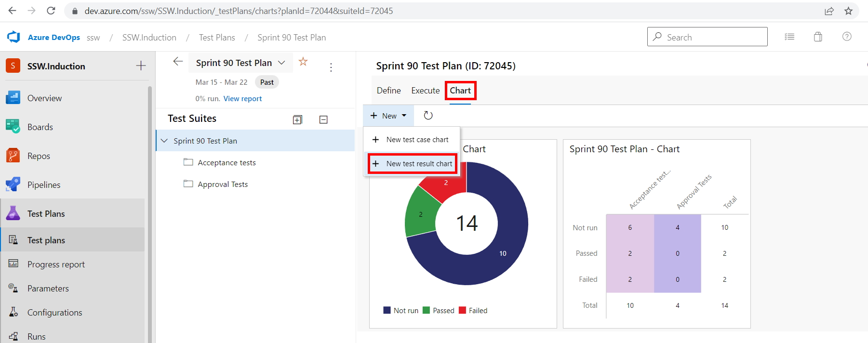Screen dimensions: 868x343
Task: Open Boards from the sidebar
Action: 40,127
